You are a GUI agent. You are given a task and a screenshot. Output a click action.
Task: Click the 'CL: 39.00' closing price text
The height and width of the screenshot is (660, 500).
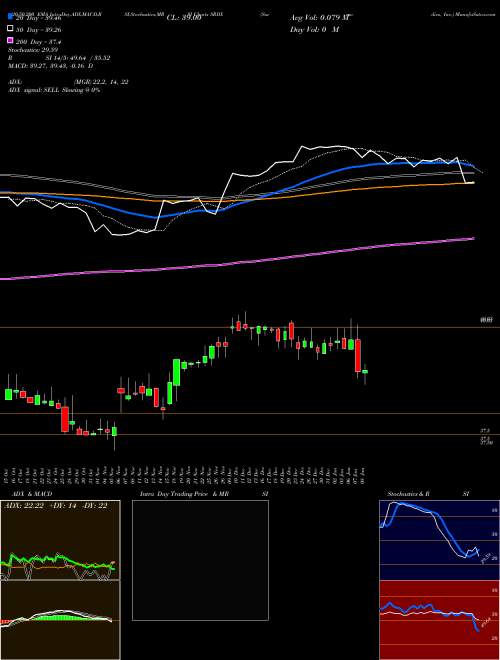tap(184, 18)
